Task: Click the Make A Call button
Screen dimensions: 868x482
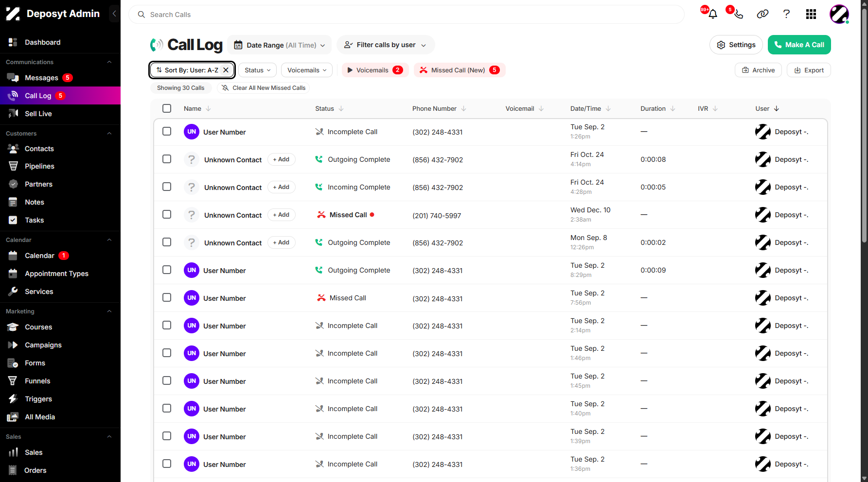Action: (799, 45)
